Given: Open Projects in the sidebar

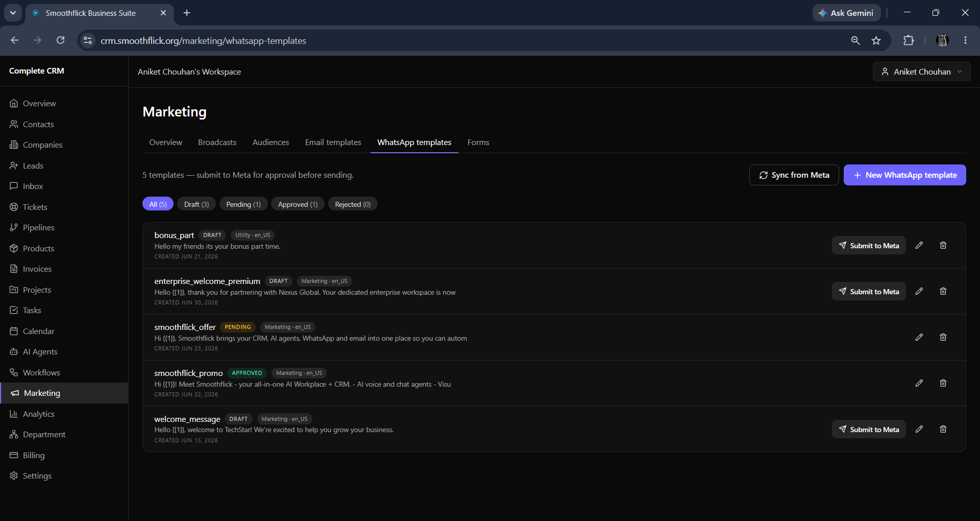Looking at the screenshot, I should [x=64, y=290].
